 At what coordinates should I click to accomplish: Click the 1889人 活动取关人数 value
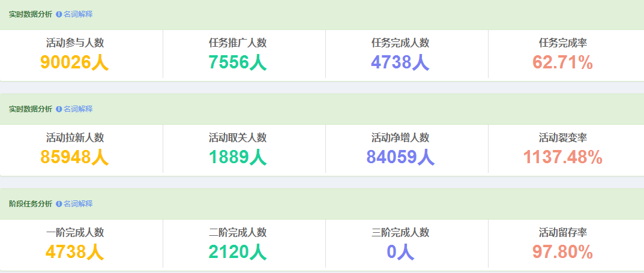(x=238, y=157)
